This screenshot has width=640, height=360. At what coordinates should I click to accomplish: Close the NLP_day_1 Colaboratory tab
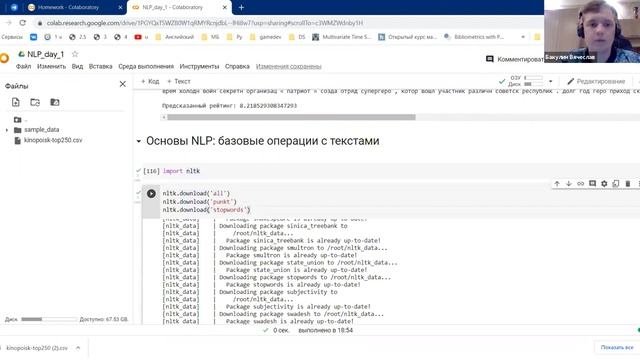(224, 7)
